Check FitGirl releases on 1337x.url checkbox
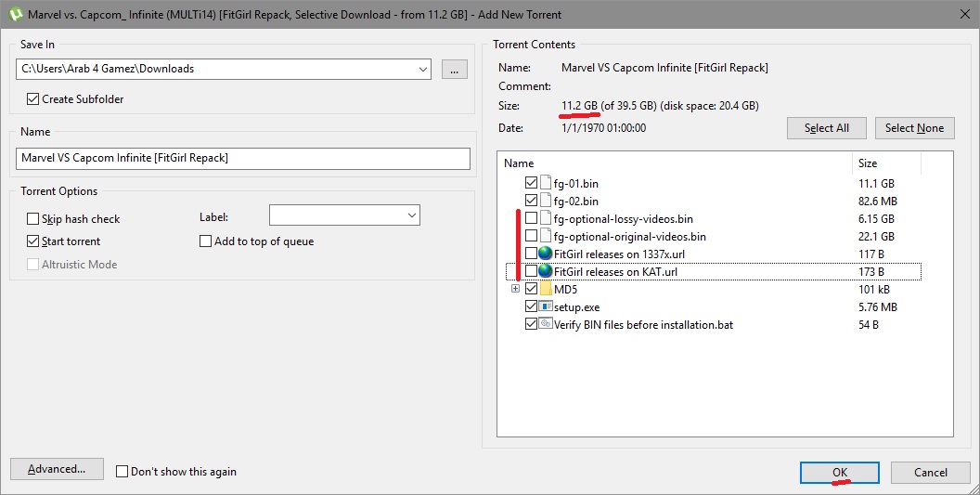Screen dimensions: 980x495 (531, 254)
